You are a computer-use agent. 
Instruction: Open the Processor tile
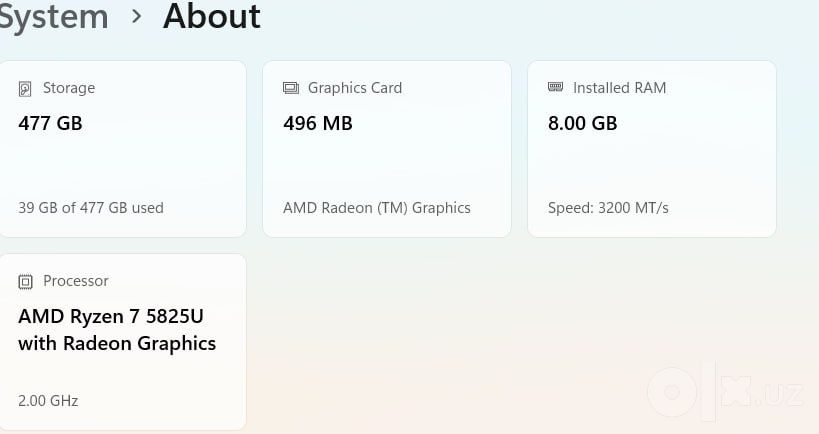(x=123, y=342)
